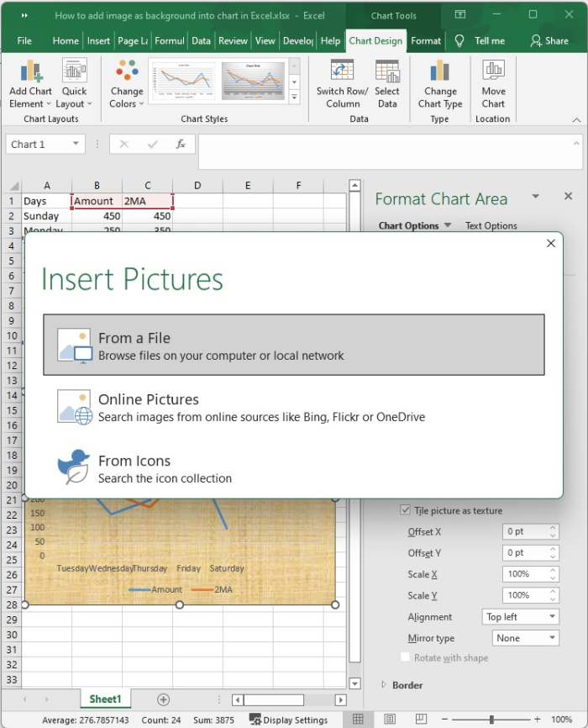
Task: Click the 100% zoom level
Action: (562, 720)
